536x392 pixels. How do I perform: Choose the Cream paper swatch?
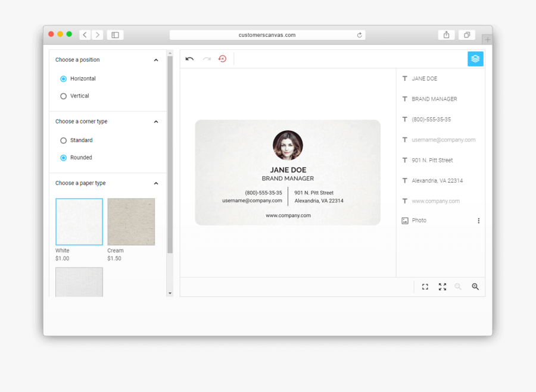tap(131, 222)
